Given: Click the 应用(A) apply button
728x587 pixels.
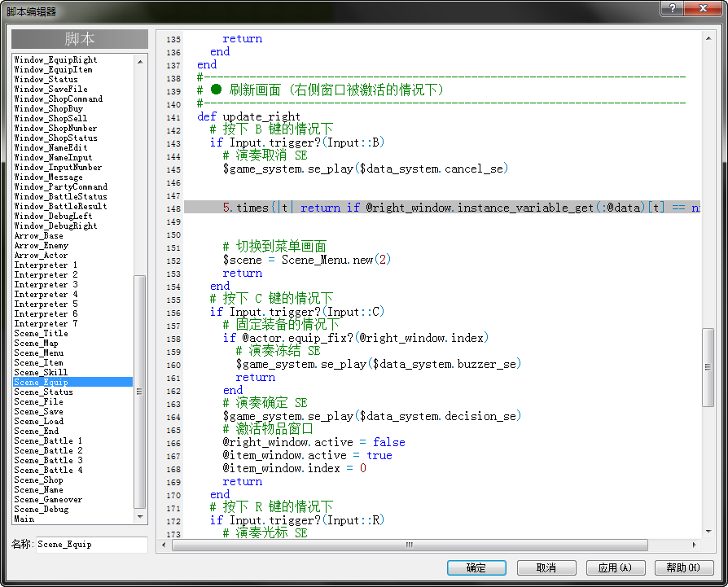Looking at the screenshot, I should coord(615,567).
